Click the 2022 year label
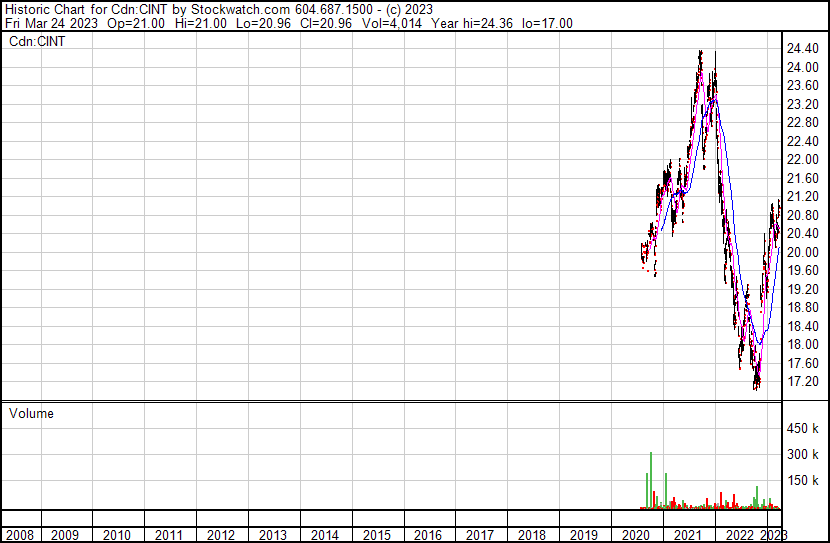 point(742,535)
